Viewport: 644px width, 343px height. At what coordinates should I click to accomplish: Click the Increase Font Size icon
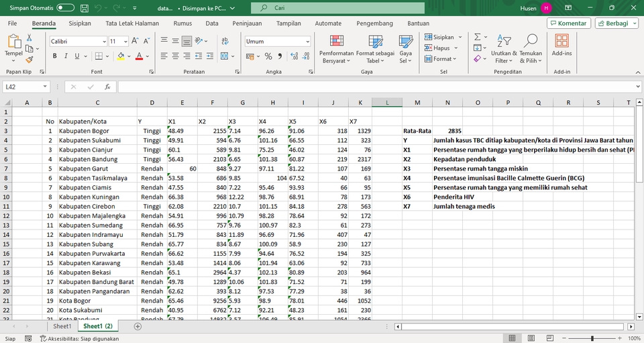(135, 41)
